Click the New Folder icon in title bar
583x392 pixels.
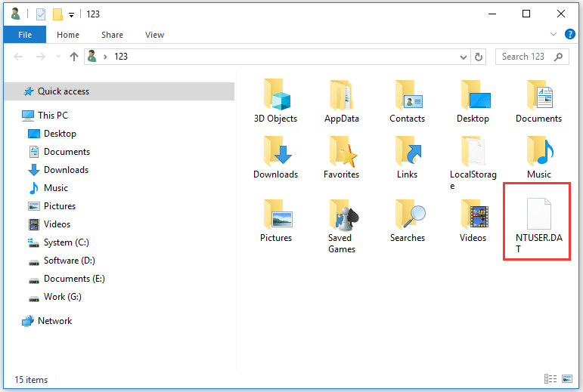[57, 14]
